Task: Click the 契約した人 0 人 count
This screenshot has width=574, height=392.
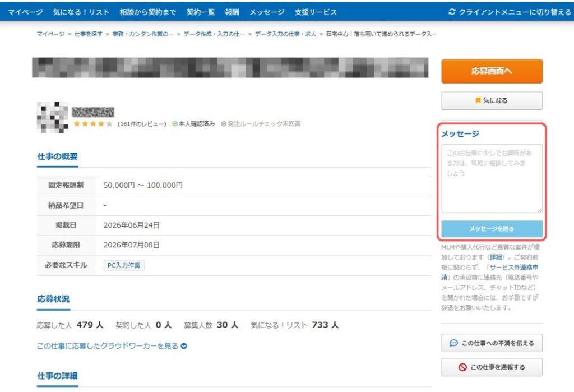Action: click(x=143, y=325)
